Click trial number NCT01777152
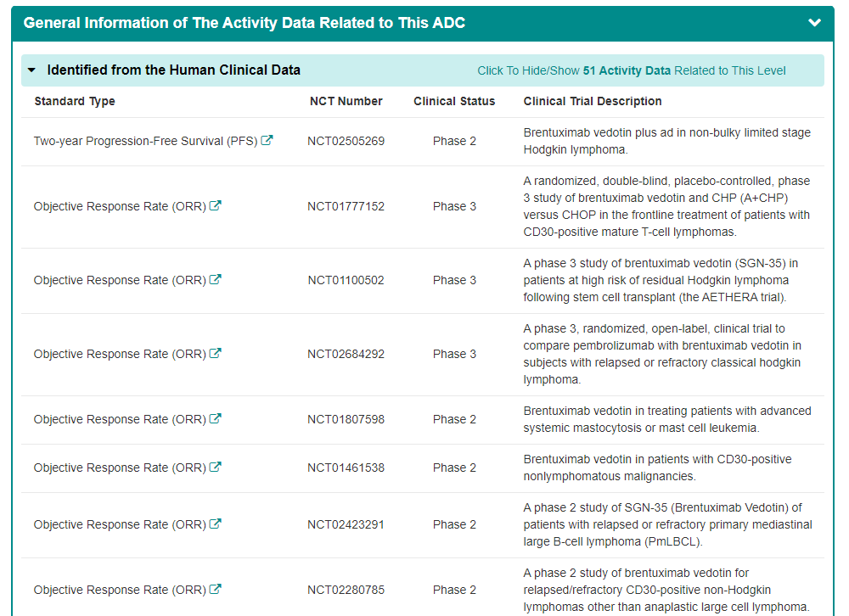 346,206
